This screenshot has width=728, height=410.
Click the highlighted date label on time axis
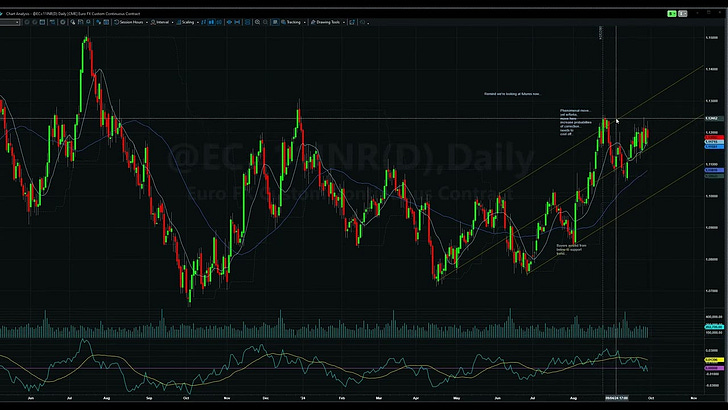617,398
